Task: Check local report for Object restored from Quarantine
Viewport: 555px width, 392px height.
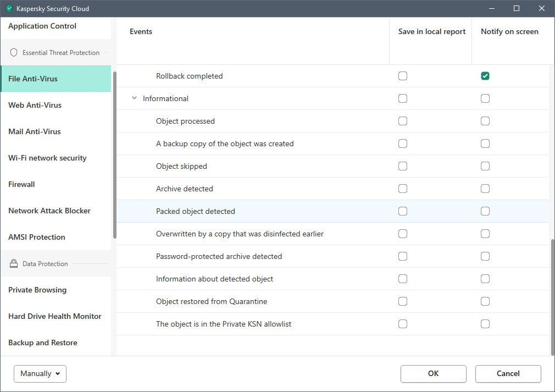Action: pos(403,301)
